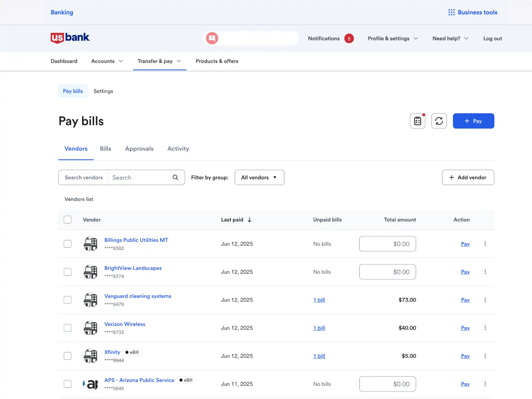The height and width of the screenshot is (399, 532).
Task: Select the Xfinity row checkbox
Action: tap(68, 356)
